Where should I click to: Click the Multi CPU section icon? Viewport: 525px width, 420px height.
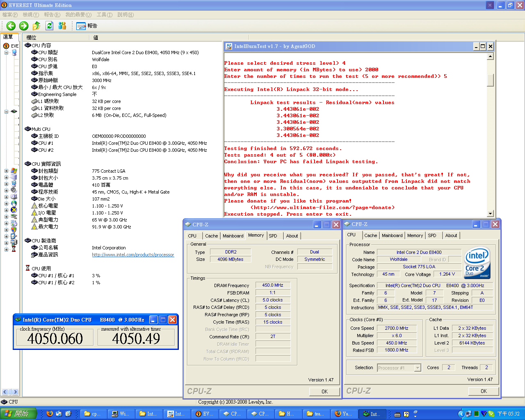click(28, 129)
